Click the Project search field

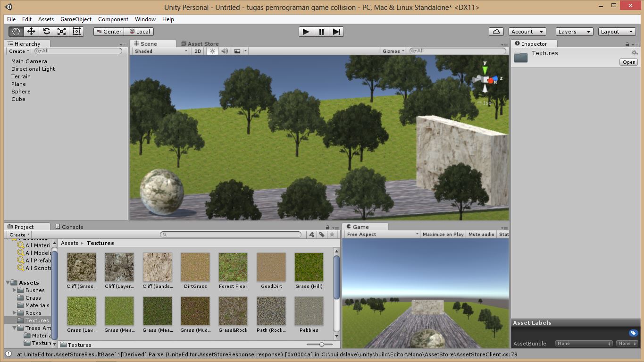[231, 235]
